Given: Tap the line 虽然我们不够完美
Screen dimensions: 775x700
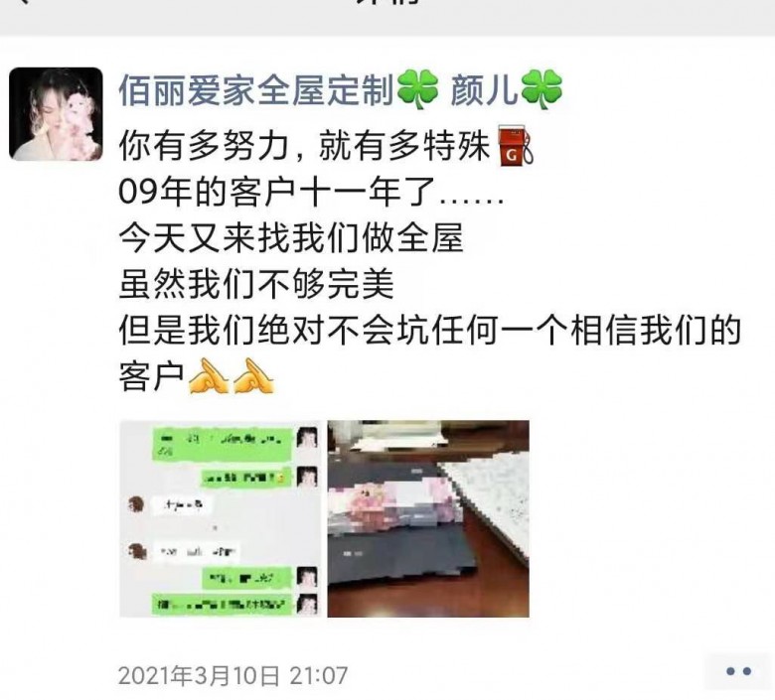Looking at the screenshot, I should [x=256, y=284].
